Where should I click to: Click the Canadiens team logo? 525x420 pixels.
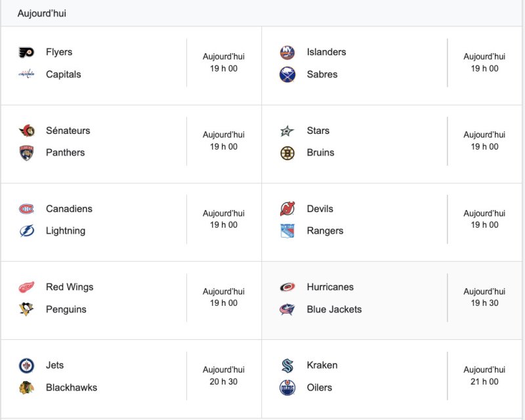pyautogui.click(x=26, y=209)
